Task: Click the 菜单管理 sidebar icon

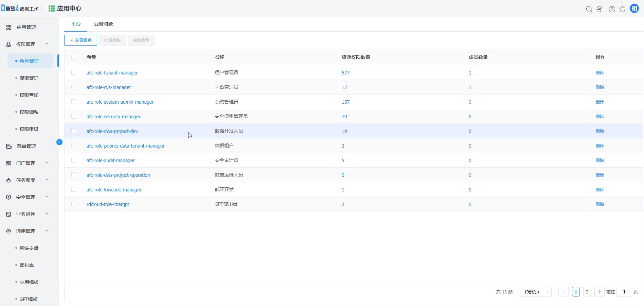Action: pyautogui.click(x=9, y=146)
